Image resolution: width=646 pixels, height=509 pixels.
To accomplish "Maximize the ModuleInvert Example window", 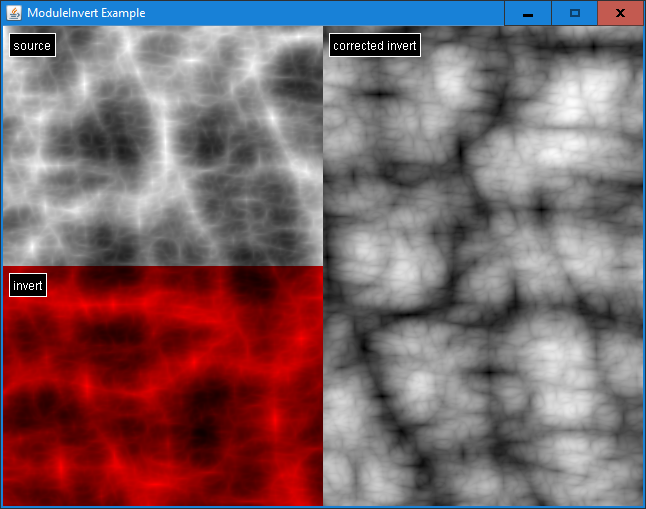I will [574, 13].
